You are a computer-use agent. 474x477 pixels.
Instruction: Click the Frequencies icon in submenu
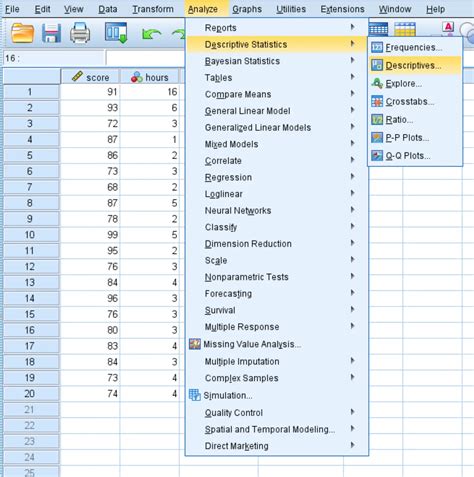pyautogui.click(x=377, y=48)
